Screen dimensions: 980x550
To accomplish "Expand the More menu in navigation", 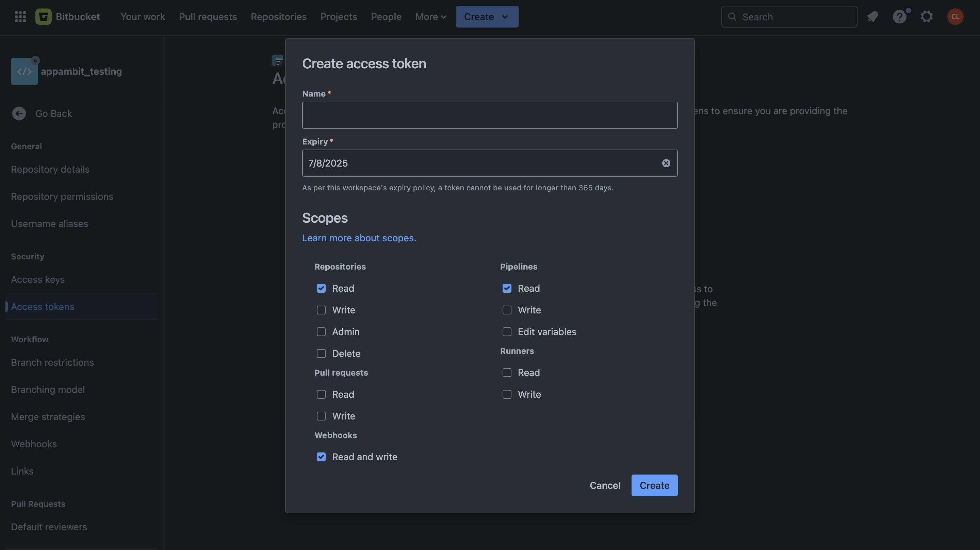I will [x=431, y=17].
